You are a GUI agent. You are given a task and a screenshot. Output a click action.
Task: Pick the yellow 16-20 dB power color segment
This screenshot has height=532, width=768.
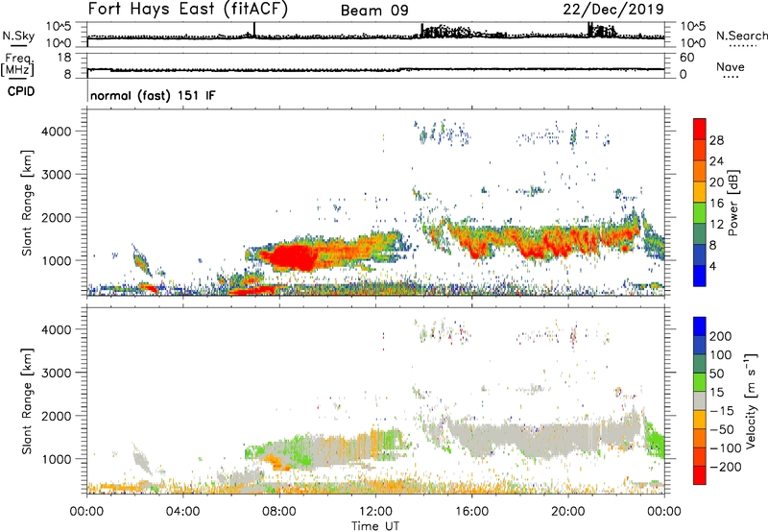tap(700, 192)
